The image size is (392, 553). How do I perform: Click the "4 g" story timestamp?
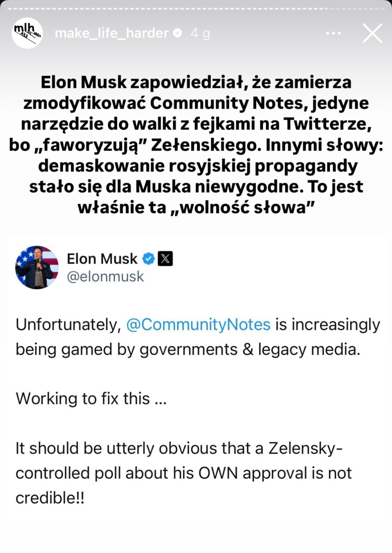tap(200, 33)
